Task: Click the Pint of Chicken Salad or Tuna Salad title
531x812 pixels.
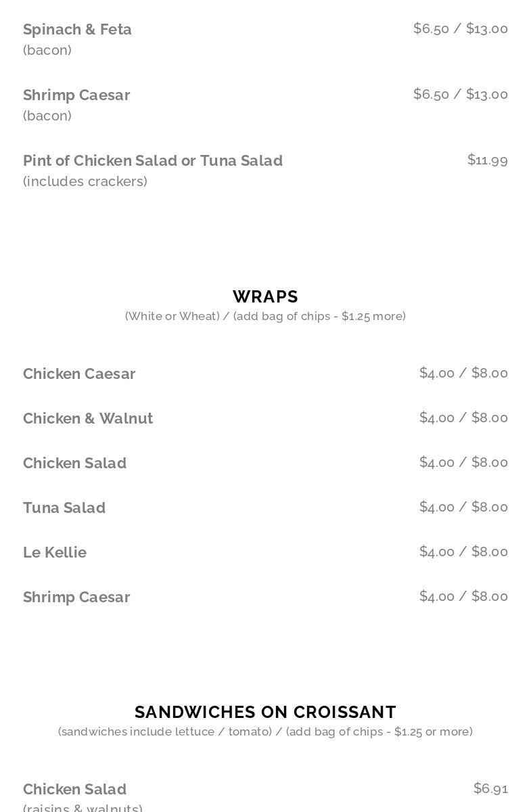Action: coord(153,160)
